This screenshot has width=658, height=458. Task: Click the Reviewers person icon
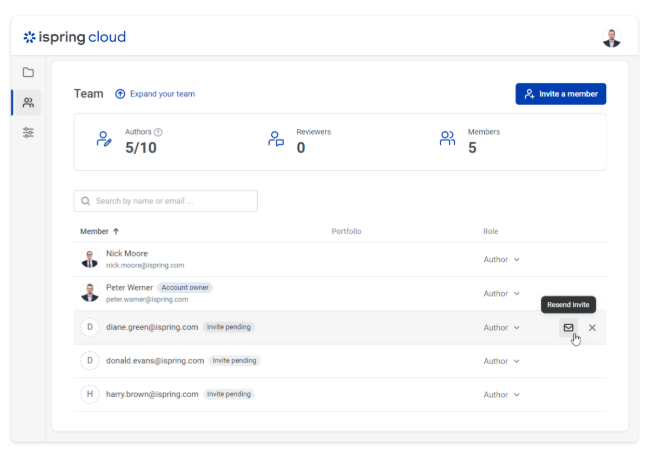(x=276, y=139)
